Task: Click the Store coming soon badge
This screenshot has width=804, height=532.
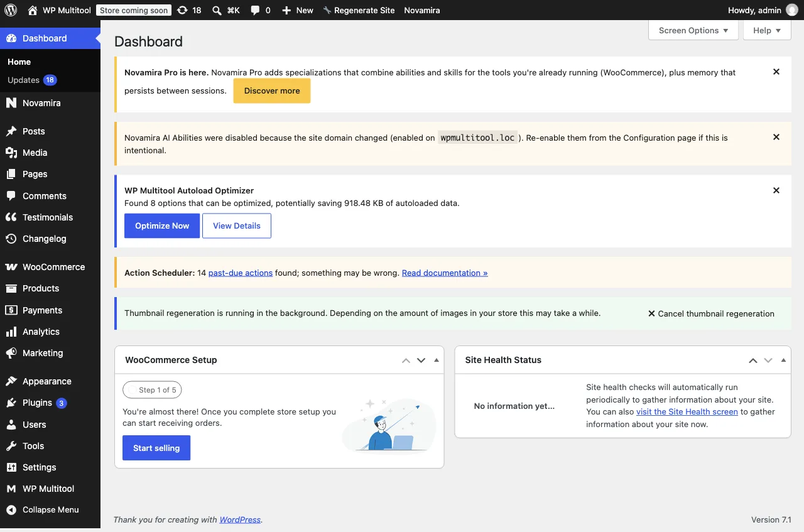Action: pos(134,10)
